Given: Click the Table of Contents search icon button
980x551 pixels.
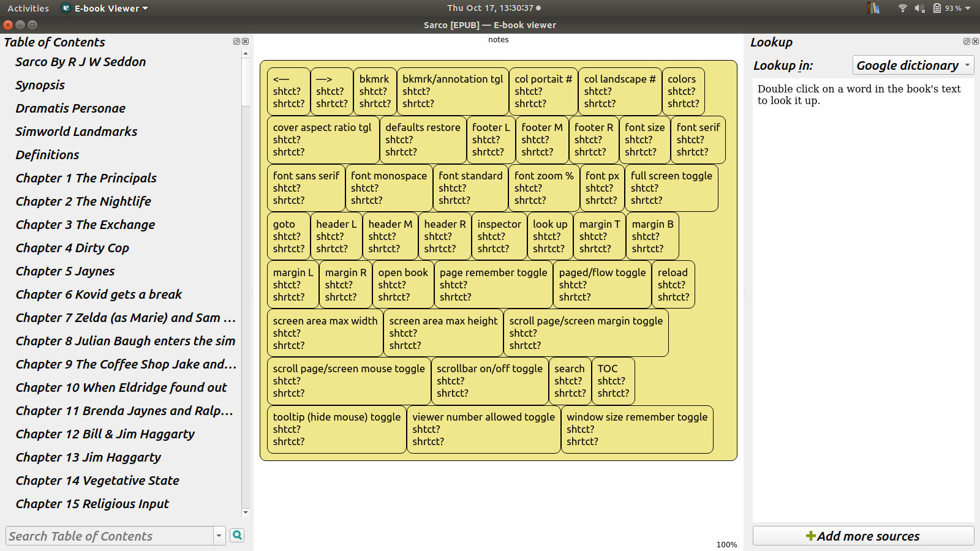Looking at the screenshot, I should click(x=237, y=536).
